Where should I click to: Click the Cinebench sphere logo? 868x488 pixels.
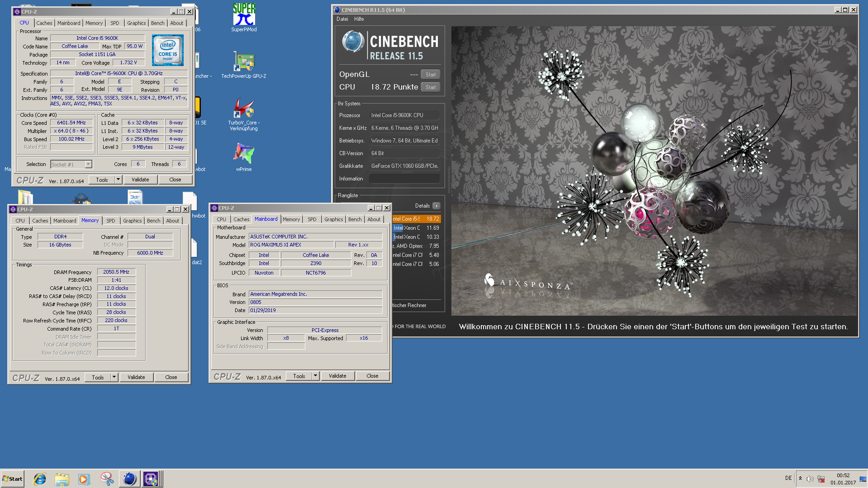[x=353, y=43]
